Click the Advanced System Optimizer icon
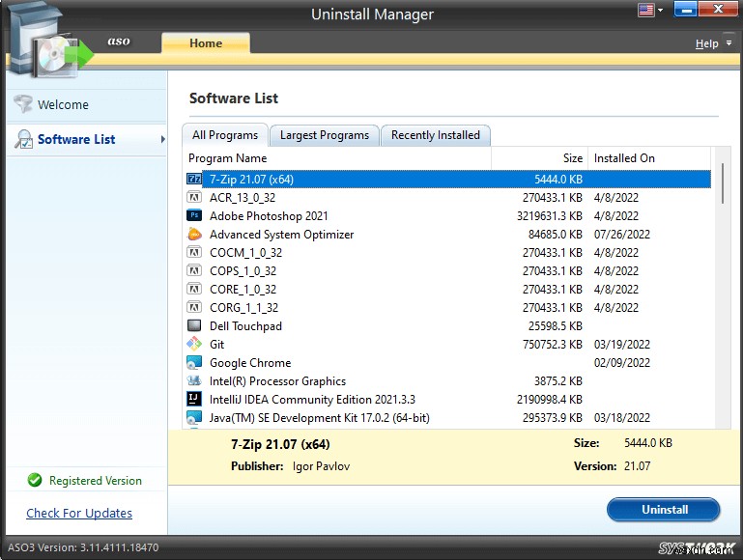 (x=194, y=234)
